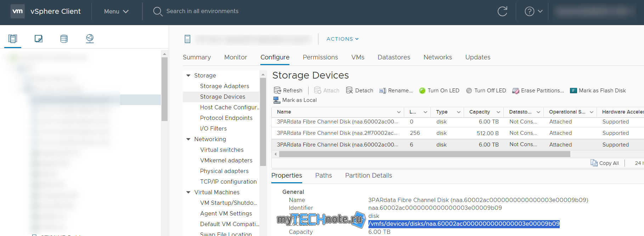
Task: Open I/O Filters
Action: [x=213, y=128]
